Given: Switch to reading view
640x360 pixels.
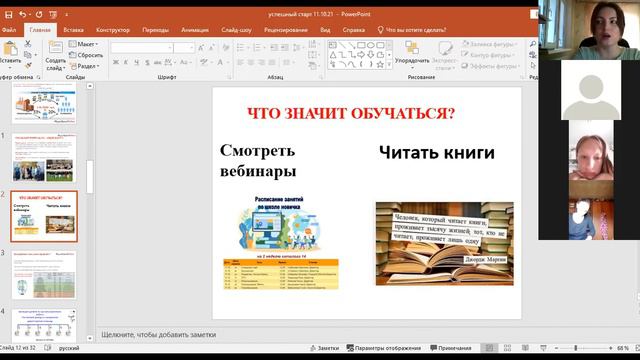Looking at the screenshot, I should (x=525, y=348).
